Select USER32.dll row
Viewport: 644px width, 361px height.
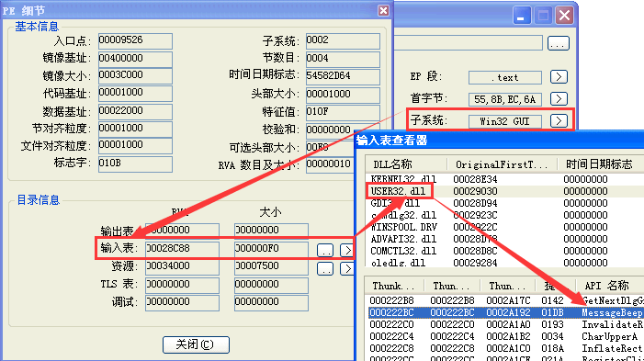click(505, 191)
